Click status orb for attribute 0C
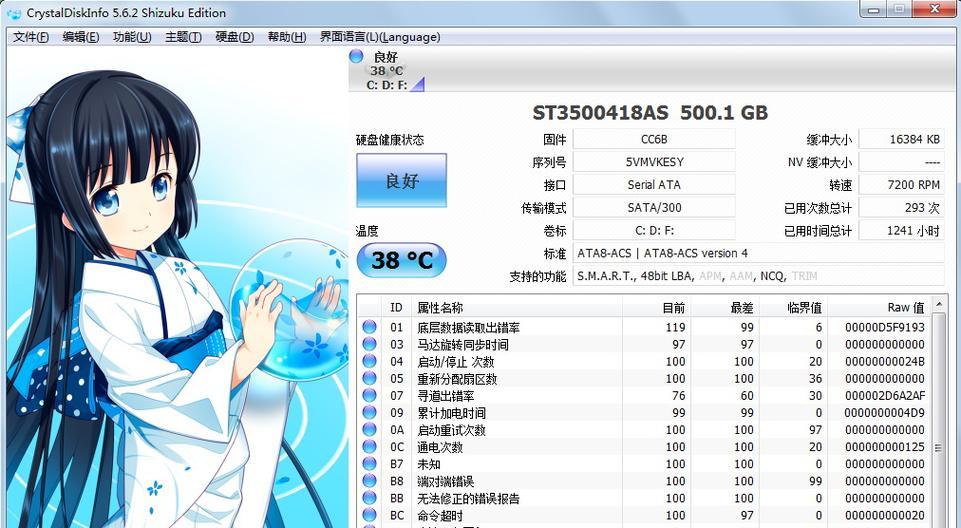Screen dimensions: 961x528 click(x=369, y=447)
